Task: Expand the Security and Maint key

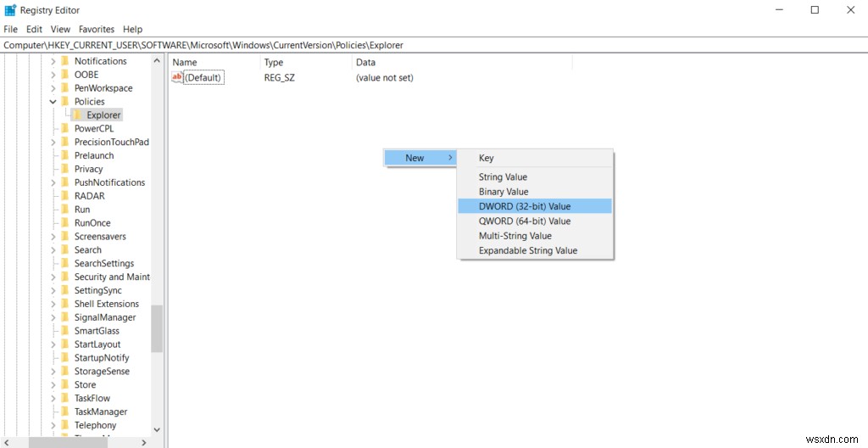Action: point(53,277)
